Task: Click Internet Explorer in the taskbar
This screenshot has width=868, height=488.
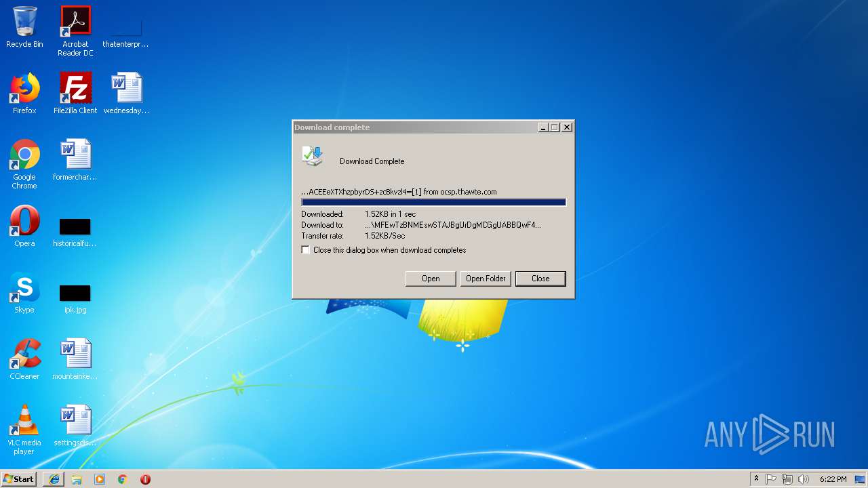Action: (54, 479)
